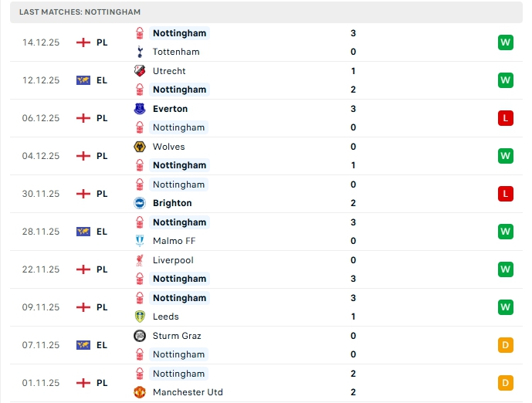Open the Manchester Utd team link
532x403 pixels.
coord(188,392)
